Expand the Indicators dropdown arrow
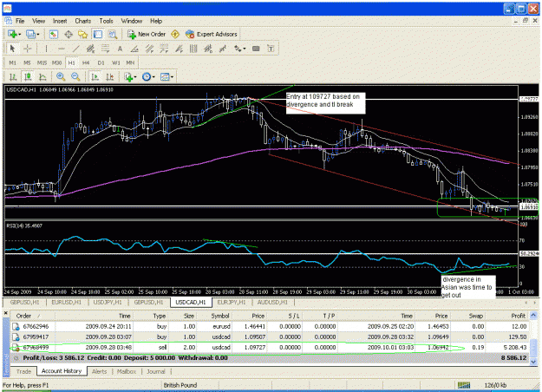 (x=135, y=77)
